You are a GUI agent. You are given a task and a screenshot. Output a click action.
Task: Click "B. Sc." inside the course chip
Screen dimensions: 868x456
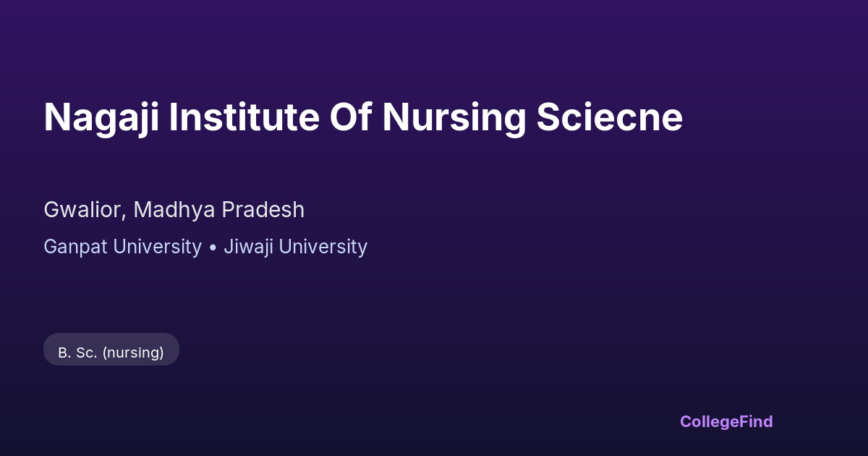[x=77, y=352]
